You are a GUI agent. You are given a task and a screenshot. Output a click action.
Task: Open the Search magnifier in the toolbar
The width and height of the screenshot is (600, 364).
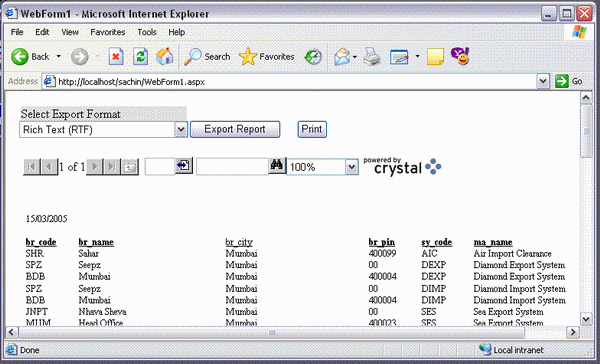(x=193, y=57)
